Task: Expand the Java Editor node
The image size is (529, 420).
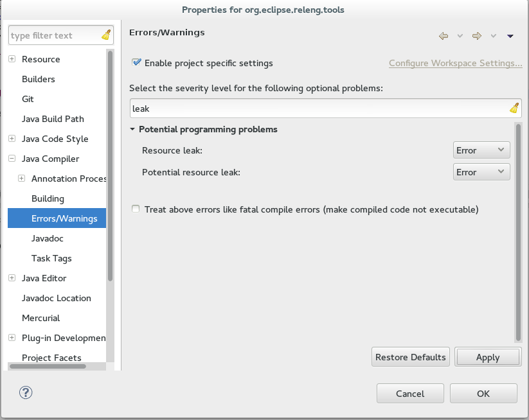Action: coord(12,278)
